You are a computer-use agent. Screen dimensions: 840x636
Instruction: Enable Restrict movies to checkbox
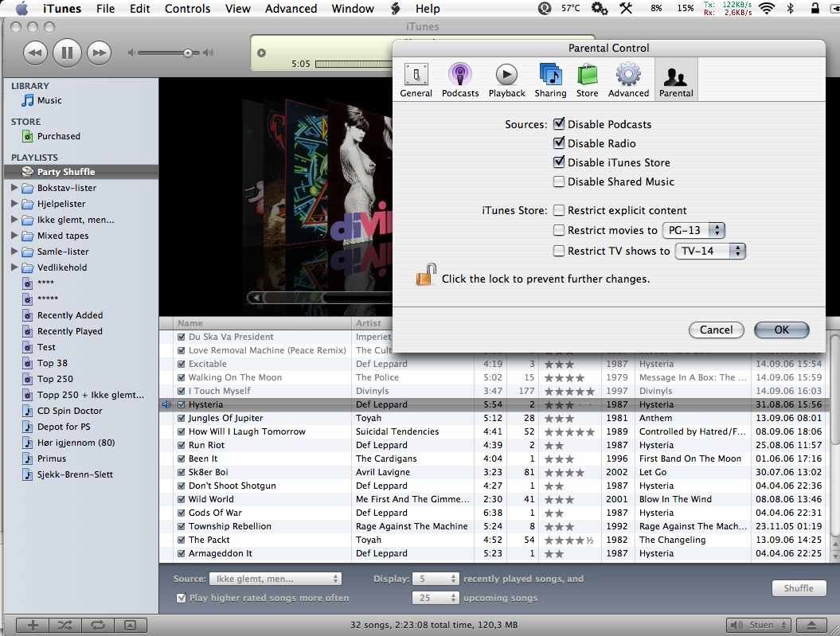(x=559, y=230)
